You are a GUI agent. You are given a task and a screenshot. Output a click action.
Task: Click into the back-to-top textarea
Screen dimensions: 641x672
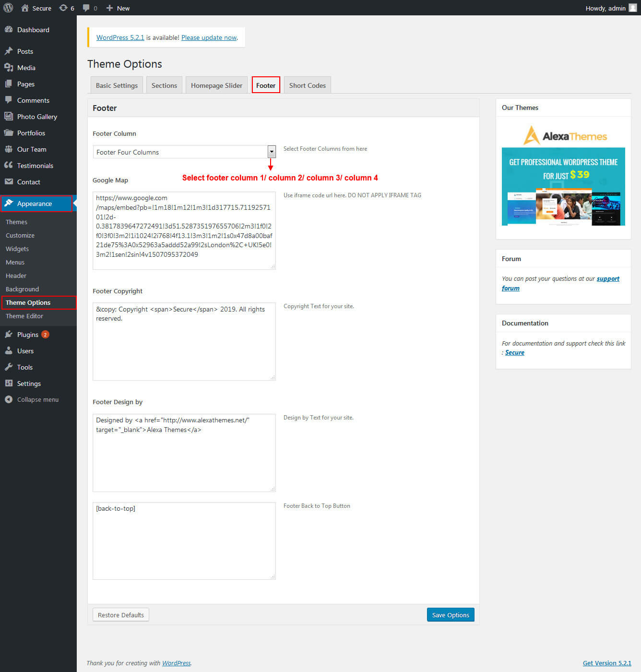[184, 541]
